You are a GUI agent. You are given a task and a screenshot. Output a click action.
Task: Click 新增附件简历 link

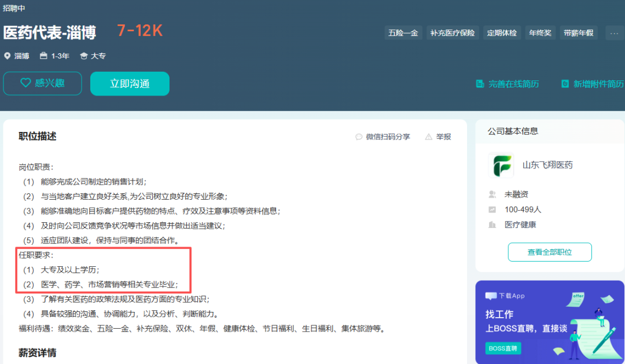598,84
